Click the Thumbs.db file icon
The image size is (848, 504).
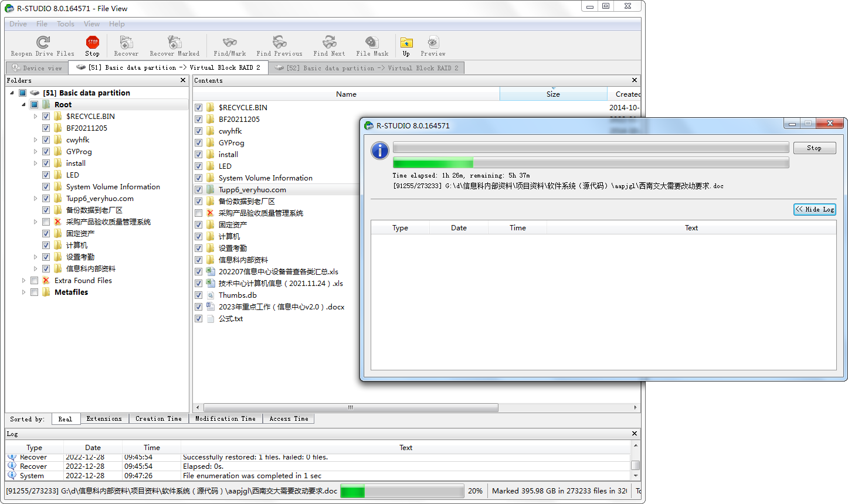coord(210,295)
